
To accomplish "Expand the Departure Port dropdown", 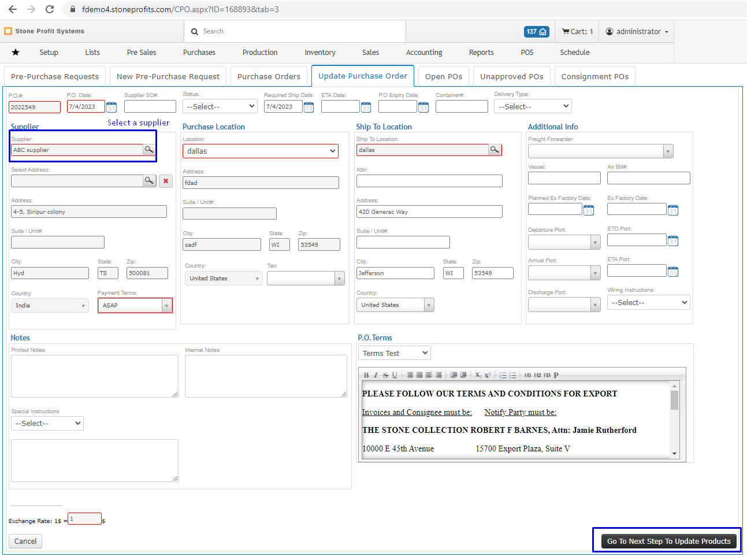I will click(564, 242).
